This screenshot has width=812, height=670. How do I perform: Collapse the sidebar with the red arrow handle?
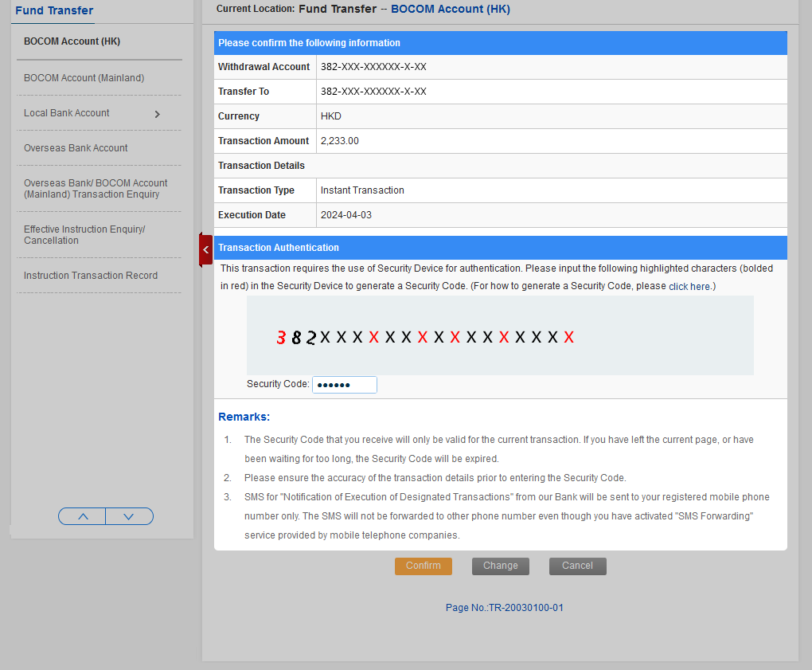tap(205, 250)
